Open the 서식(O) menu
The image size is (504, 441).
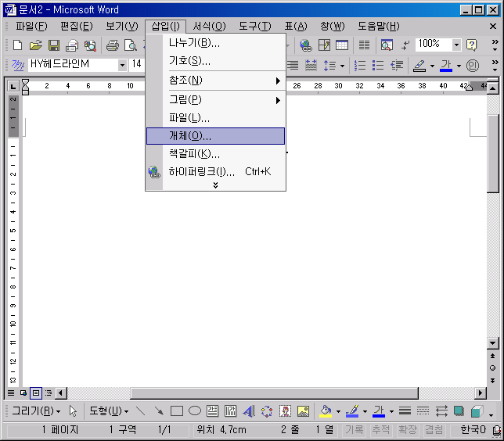[209, 27]
